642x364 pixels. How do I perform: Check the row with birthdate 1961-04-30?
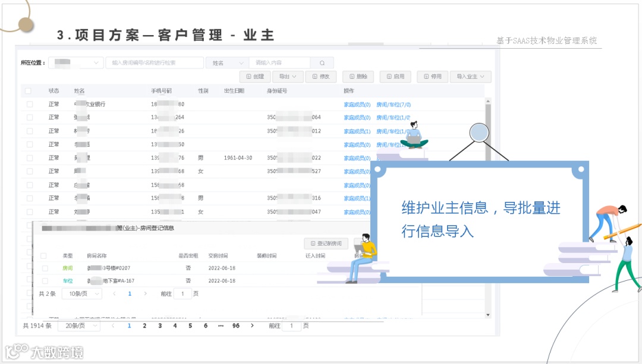coord(30,158)
